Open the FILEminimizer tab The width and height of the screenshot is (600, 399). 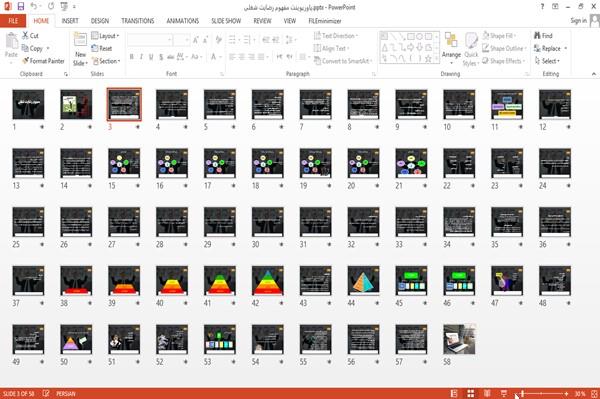point(325,21)
